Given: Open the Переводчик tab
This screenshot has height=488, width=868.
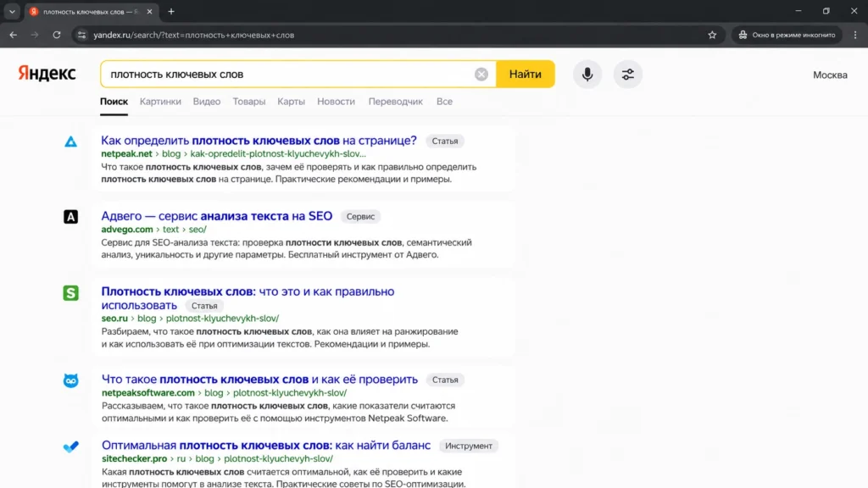Looking at the screenshot, I should (396, 102).
